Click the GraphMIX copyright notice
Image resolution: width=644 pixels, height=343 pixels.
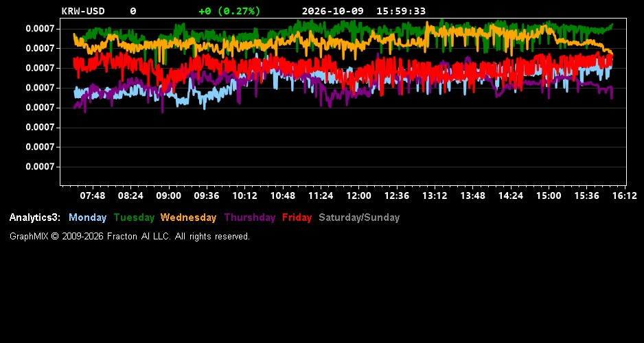pyautogui.click(x=129, y=237)
